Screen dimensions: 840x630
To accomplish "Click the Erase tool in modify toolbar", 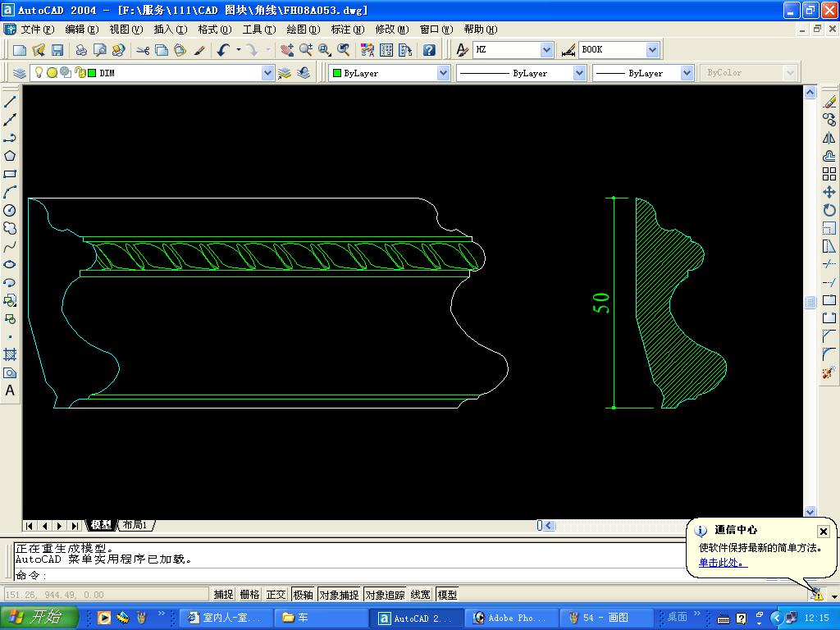I will (829, 102).
